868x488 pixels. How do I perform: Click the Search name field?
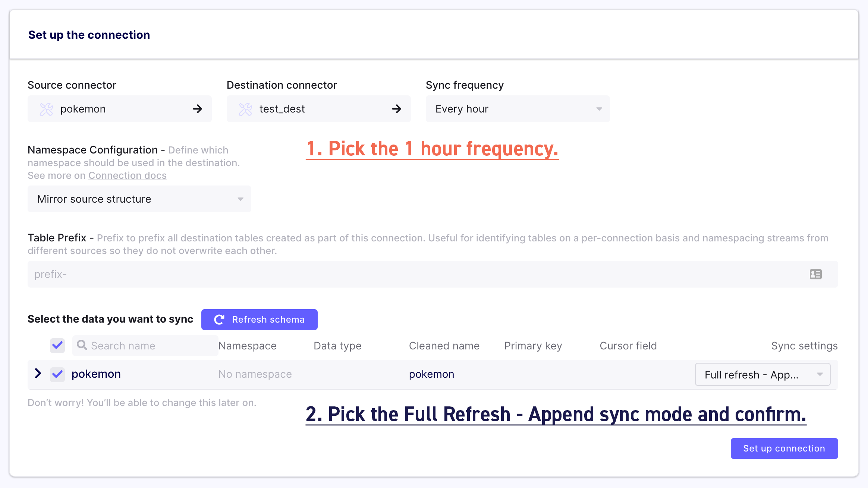[x=145, y=346]
